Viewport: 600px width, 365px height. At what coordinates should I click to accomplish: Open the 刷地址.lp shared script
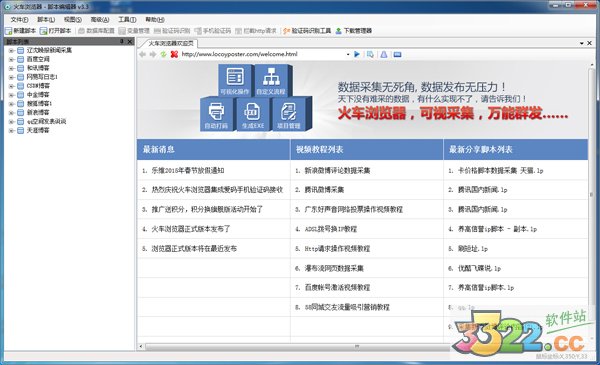pyautogui.click(x=473, y=249)
